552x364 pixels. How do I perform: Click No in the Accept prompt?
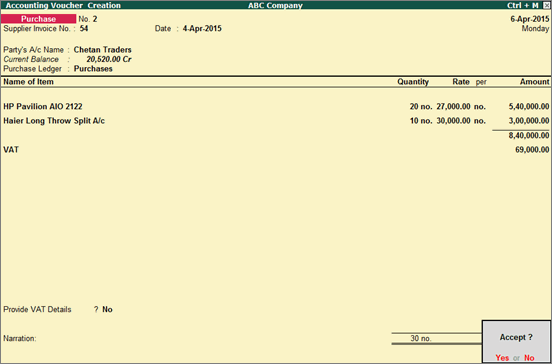tap(529, 358)
